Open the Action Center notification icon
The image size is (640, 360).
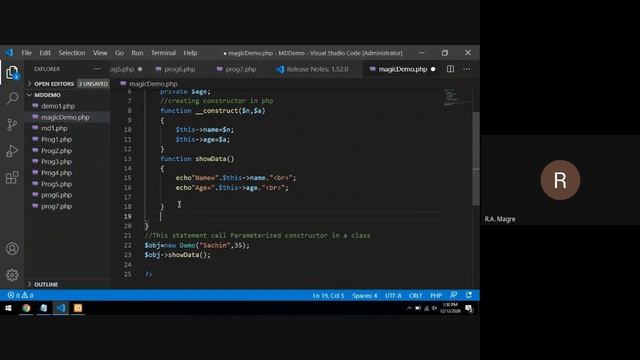coord(469,308)
